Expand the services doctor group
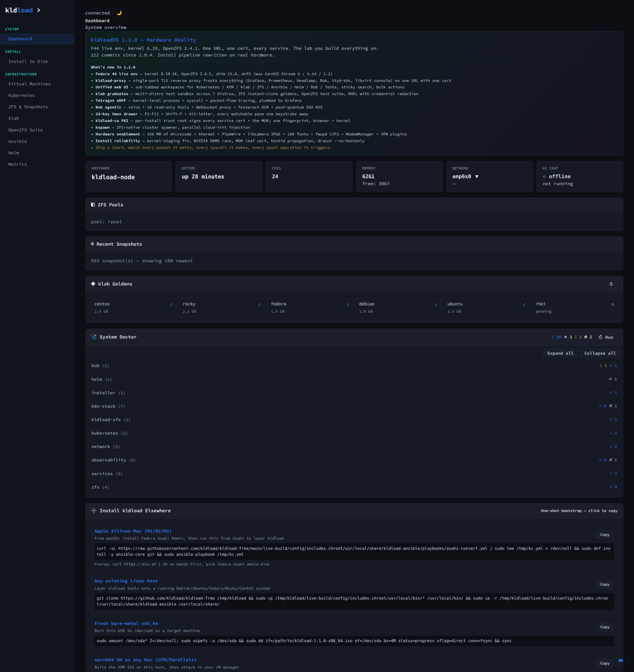 [354, 474]
